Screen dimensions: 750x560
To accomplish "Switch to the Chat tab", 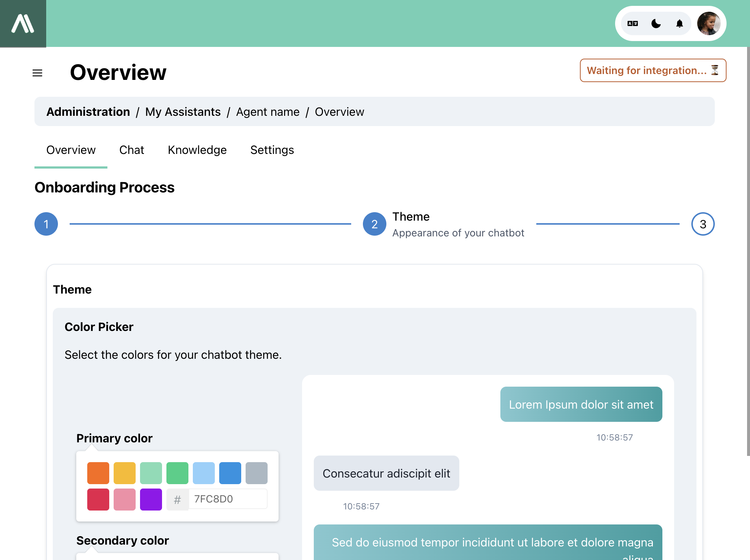I will (x=131, y=150).
